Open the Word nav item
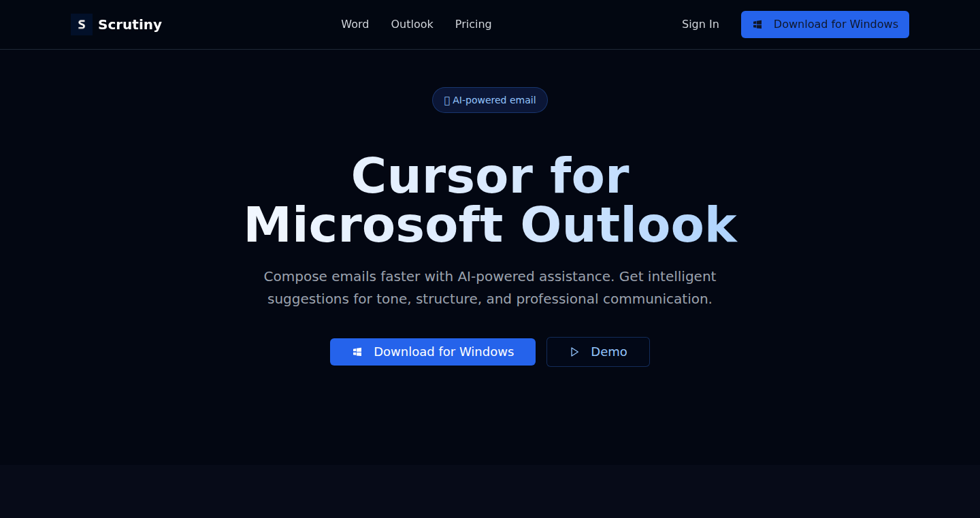Screen dimensions: 980x518 pyautogui.click(x=355, y=25)
